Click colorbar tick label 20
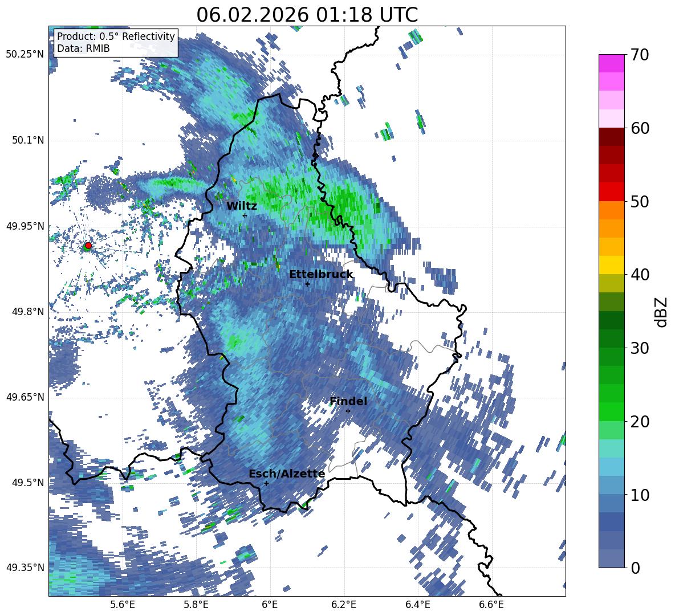This screenshot has width=675, height=616. coord(640,422)
